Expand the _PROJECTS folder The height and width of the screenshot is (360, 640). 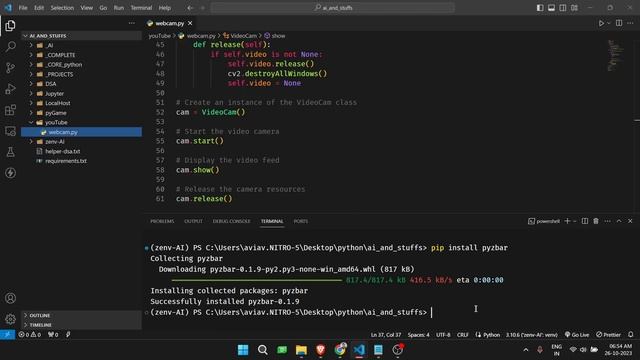coord(31,74)
